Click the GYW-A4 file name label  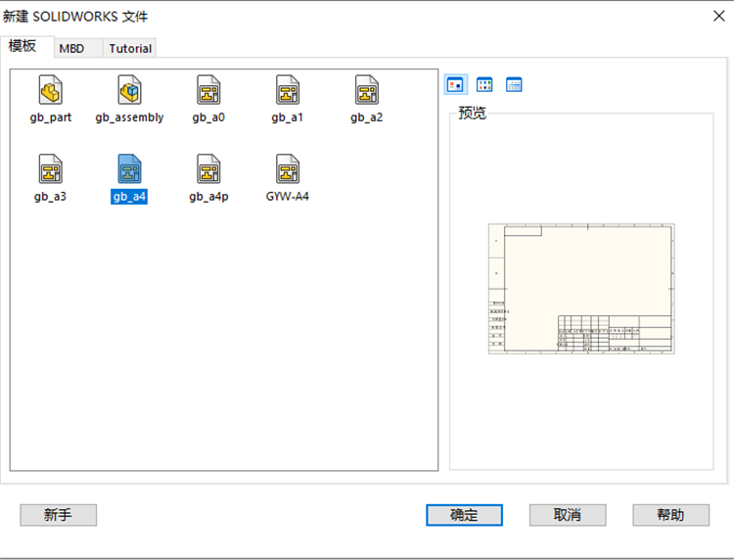click(x=288, y=197)
